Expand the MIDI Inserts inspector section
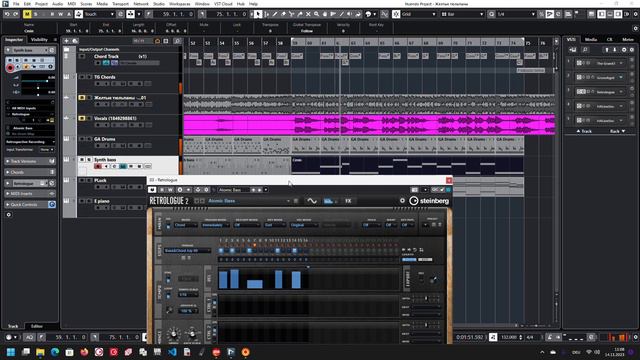Screen dimensions: 640x360 29,194
